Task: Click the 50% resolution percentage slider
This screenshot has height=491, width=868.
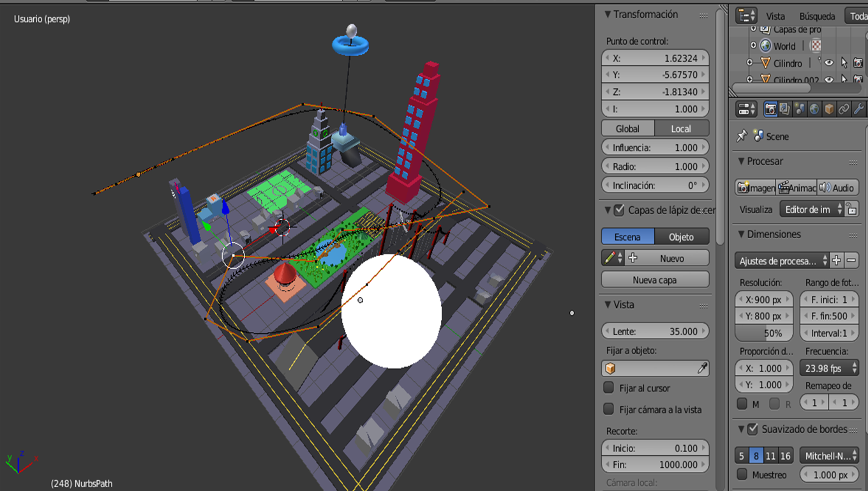Action: [x=764, y=333]
